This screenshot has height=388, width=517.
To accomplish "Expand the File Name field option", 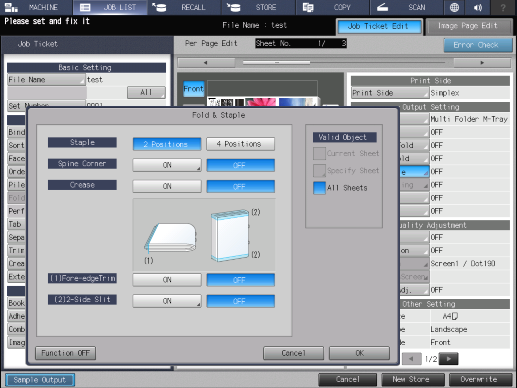I will click(x=46, y=80).
